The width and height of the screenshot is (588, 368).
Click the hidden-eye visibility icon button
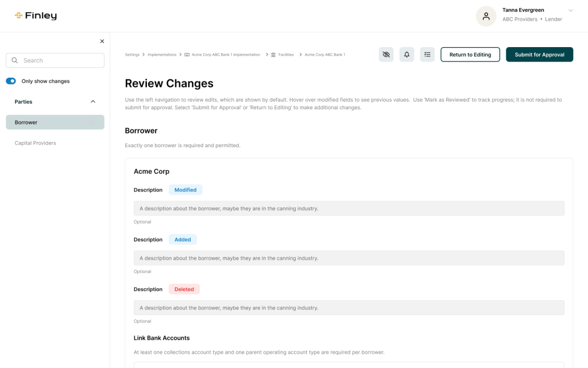386,55
